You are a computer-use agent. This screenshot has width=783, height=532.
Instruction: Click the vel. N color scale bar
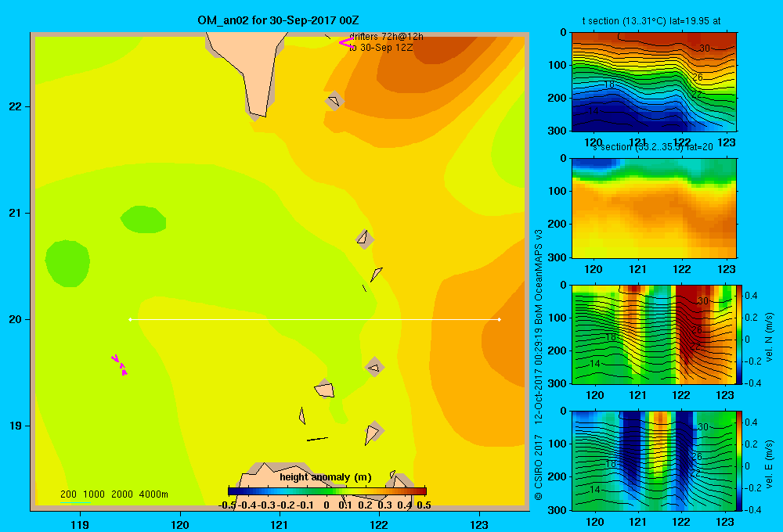(740, 334)
